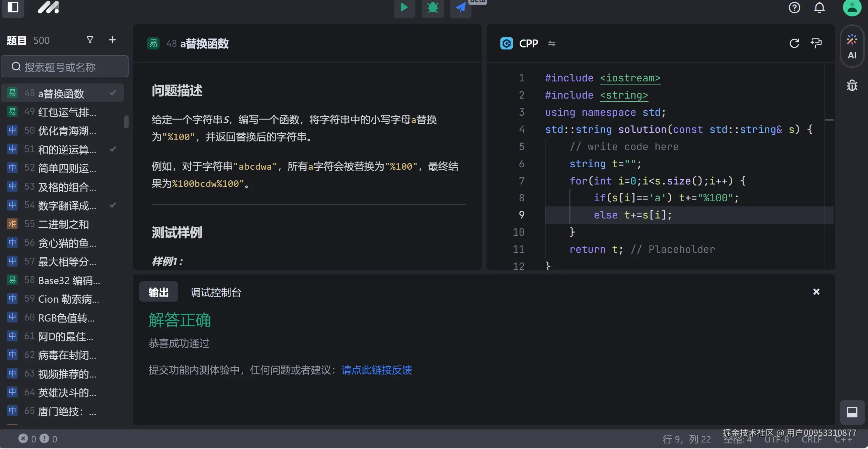
Task: Select problem 63 视频推荐的
Action: pyautogui.click(x=63, y=373)
